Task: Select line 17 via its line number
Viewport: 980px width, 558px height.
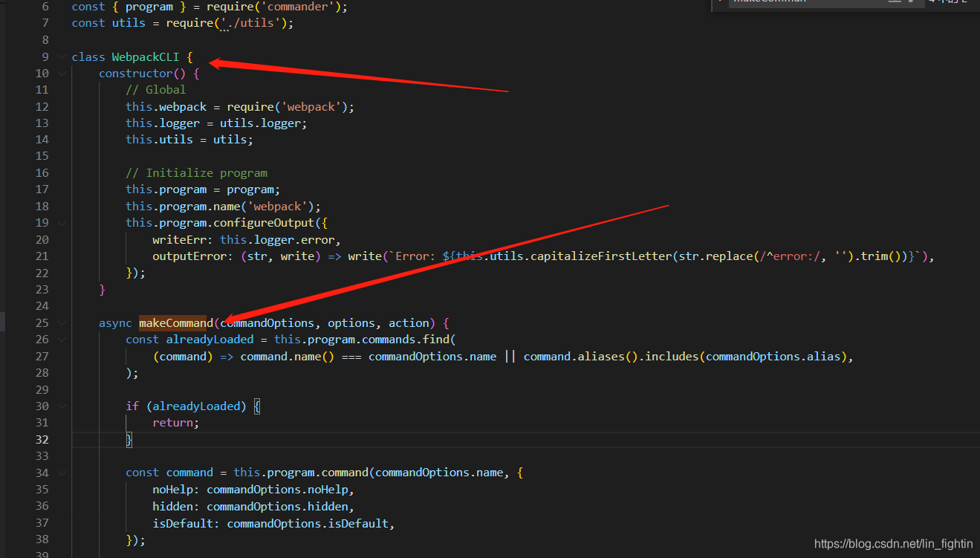Action: click(42, 189)
